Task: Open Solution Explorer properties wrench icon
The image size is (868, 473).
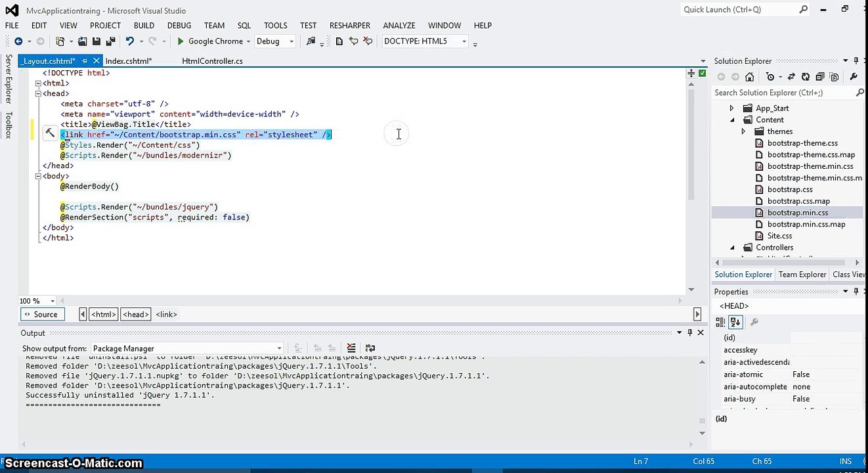Action: pyautogui.click(x=854, y=77)
